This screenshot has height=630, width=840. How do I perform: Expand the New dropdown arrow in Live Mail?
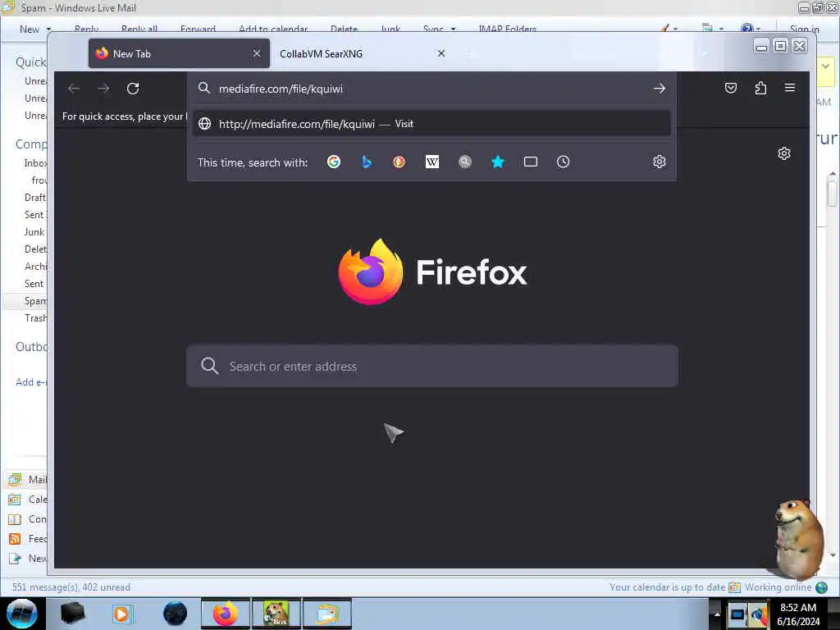[48, 29]
